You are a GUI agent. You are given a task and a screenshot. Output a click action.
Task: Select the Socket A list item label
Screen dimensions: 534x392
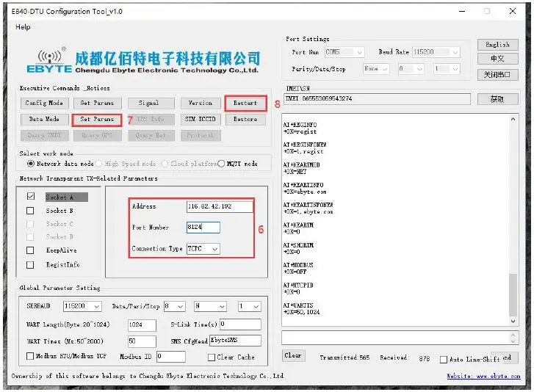66,197
